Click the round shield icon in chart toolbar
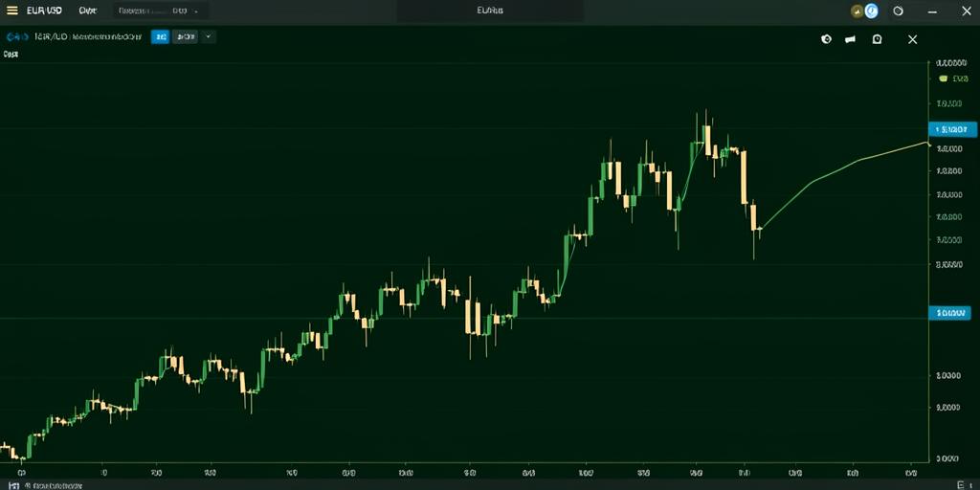Viewport: 980px width, 490px height. click(x=826, y=39)
